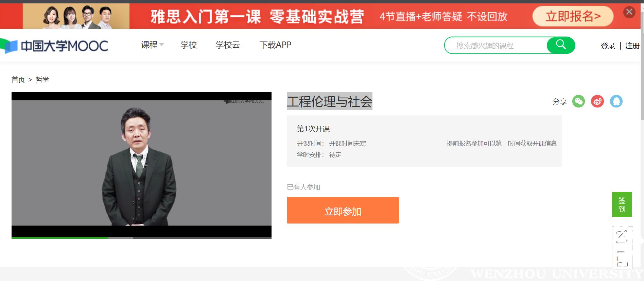
Task: Close the IELTS ad banner
Action: click(x=629, y=12)
